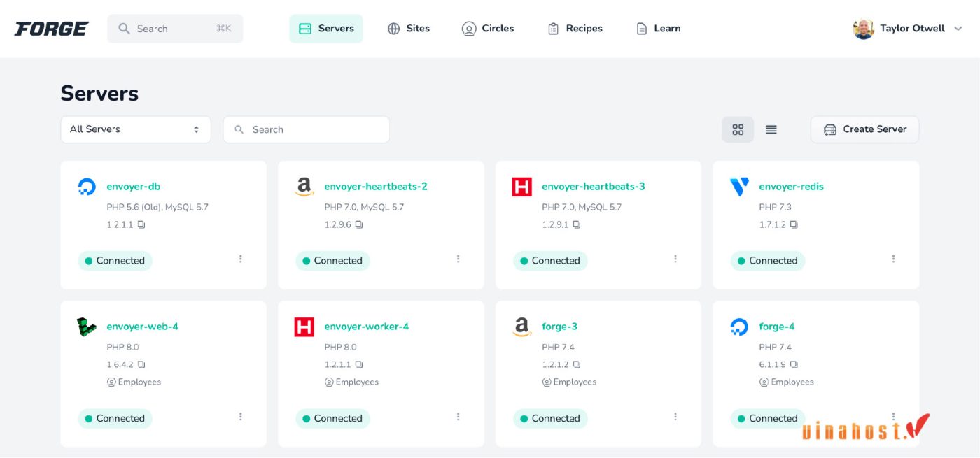Switch to the Sites tab

[x=409, y=28]
